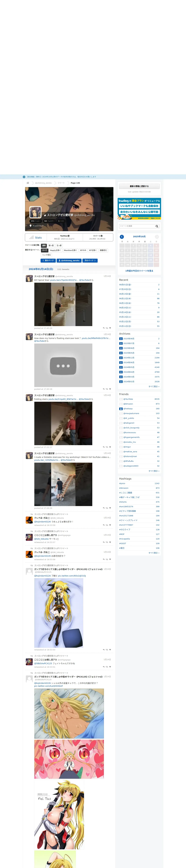Image resolution: width=186 pixels, height=868 pixels.
Task: Reply to the tweet posted at 17:21:17
Action: click(104, 447)
